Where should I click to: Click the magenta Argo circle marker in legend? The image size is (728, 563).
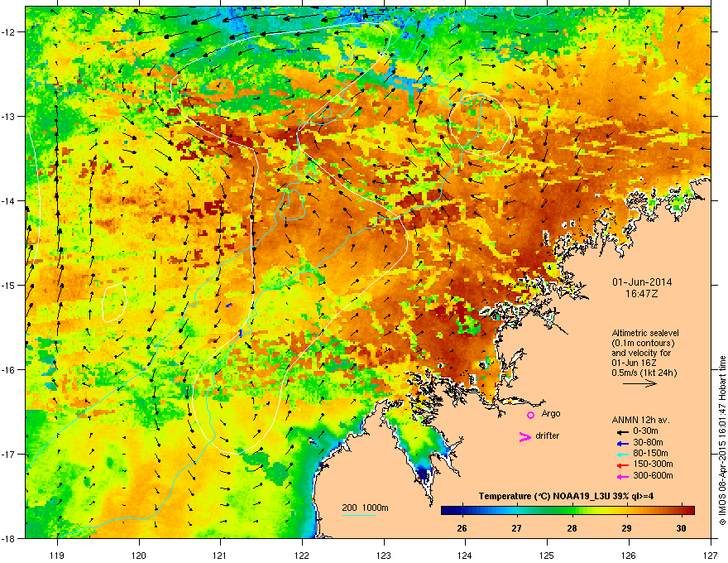pyautogui.click(x=530, y=415)
